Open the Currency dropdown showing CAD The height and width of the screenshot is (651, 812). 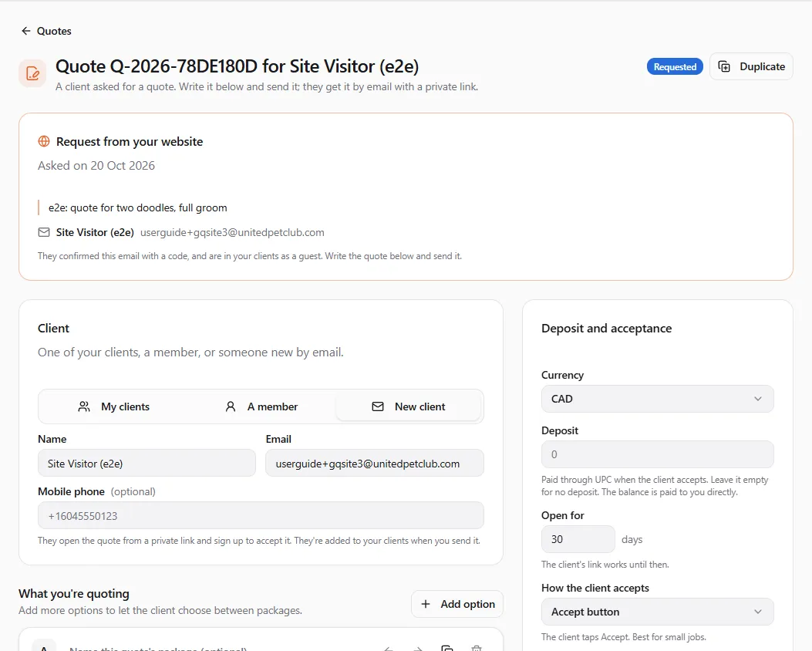tap(658, 399)
